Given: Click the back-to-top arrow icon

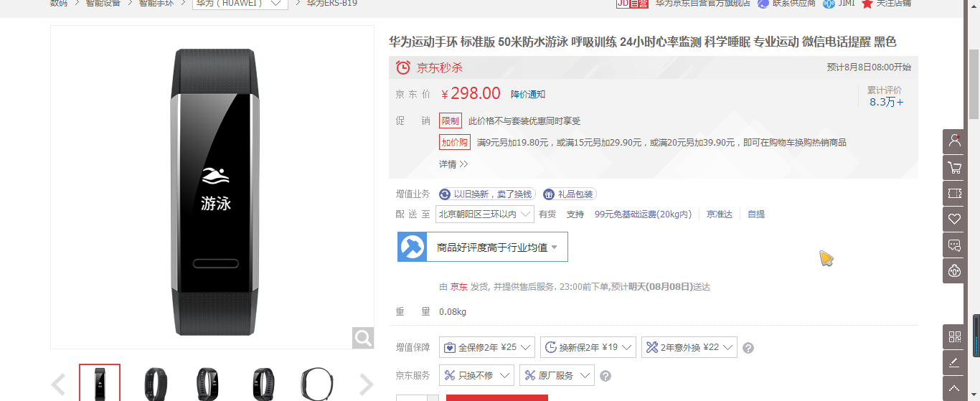Looking at the screenshot, I should coord(954,388).
